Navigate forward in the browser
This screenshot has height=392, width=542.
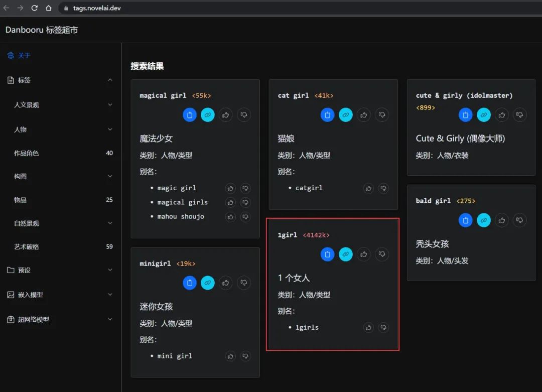[20, 8]
